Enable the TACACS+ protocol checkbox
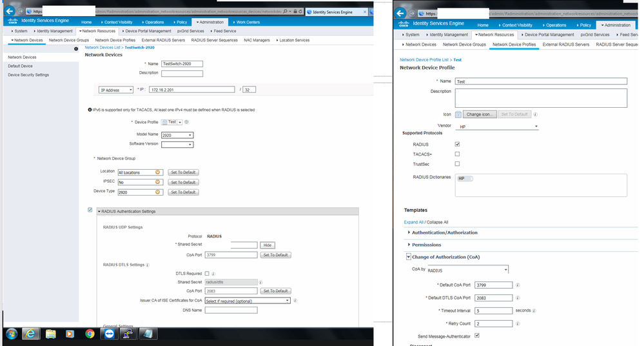Image resolution: width=644 pixels, height=346 pixels. coord(457,154)
